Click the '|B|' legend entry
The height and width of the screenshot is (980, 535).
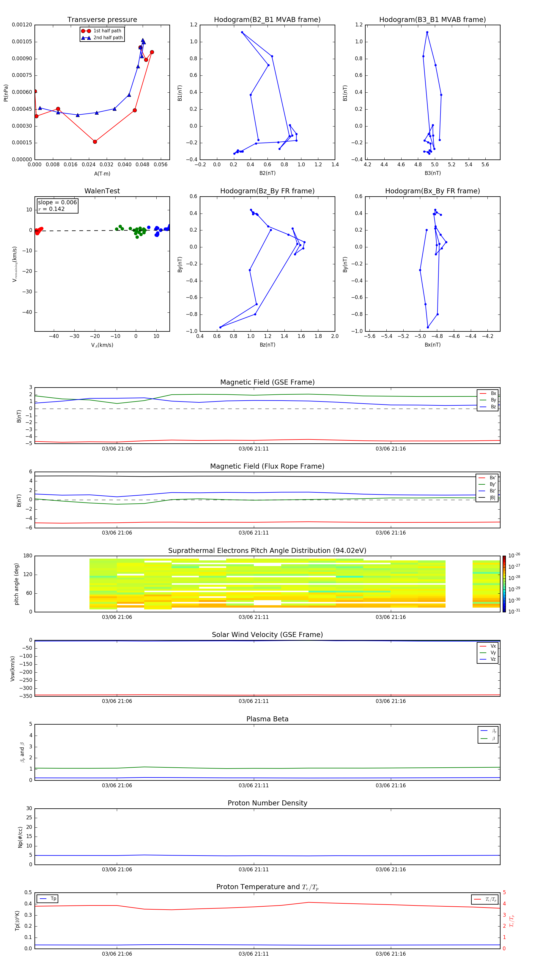point(487,498)
